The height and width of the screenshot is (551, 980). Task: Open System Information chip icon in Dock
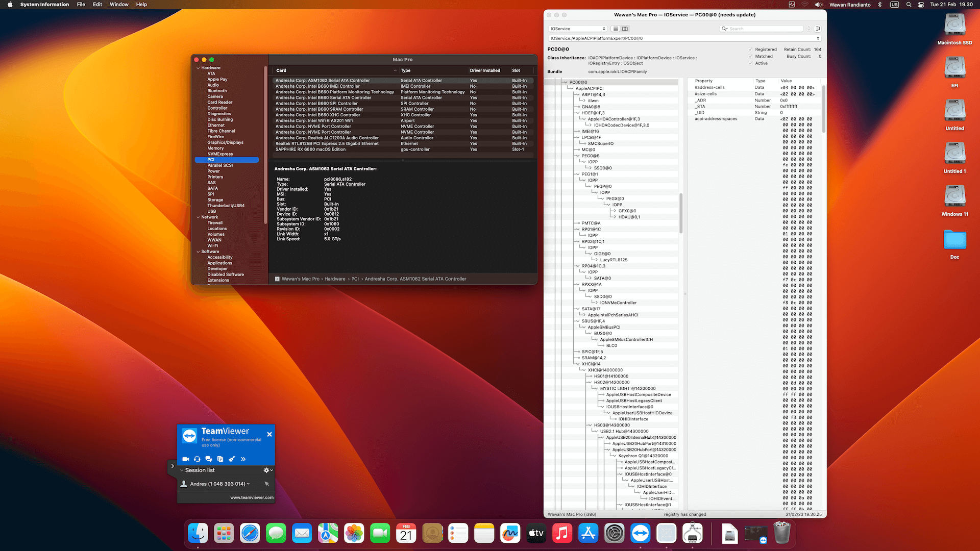coord(692,534)
